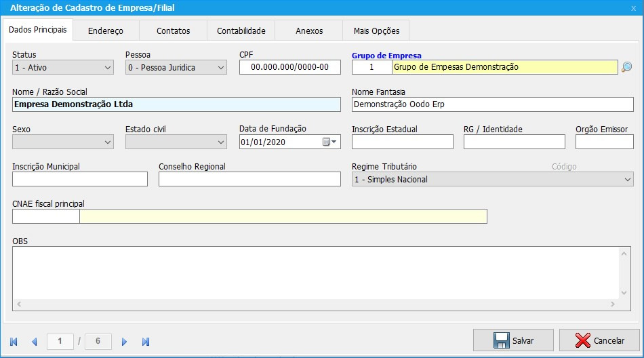Expand the Estado civil dropdown

pos(176,142)
